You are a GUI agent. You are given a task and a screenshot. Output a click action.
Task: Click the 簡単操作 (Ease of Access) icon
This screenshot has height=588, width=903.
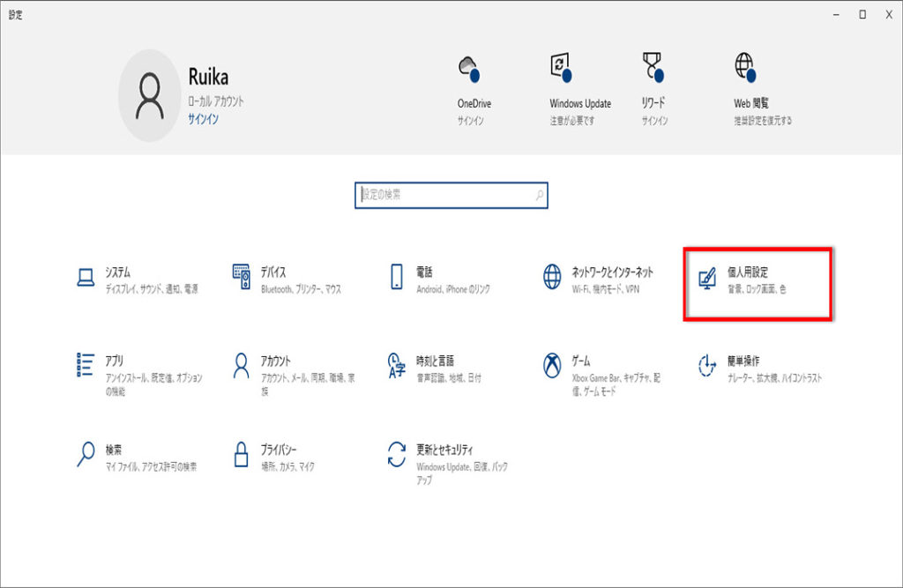[x=707, y=364]
